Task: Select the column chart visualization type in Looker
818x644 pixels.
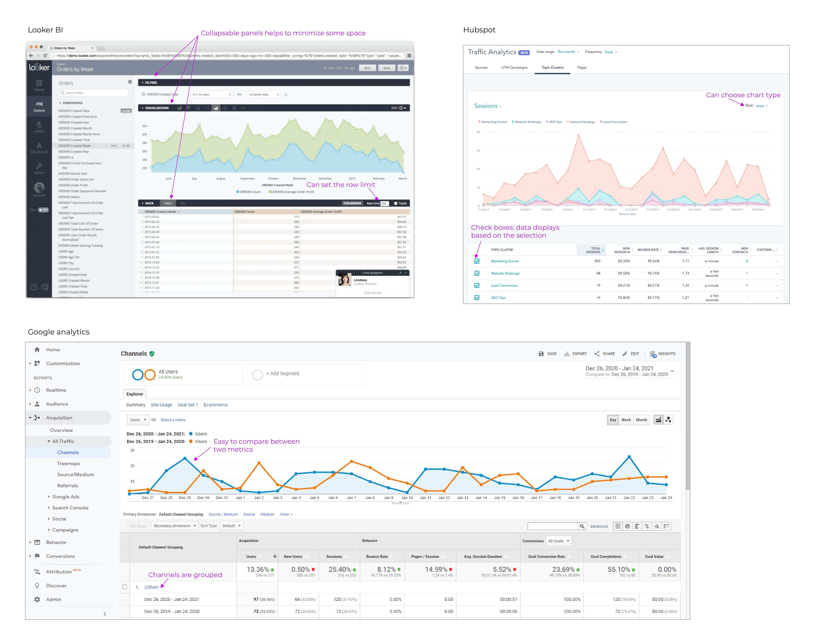Action: pos(179,108)
